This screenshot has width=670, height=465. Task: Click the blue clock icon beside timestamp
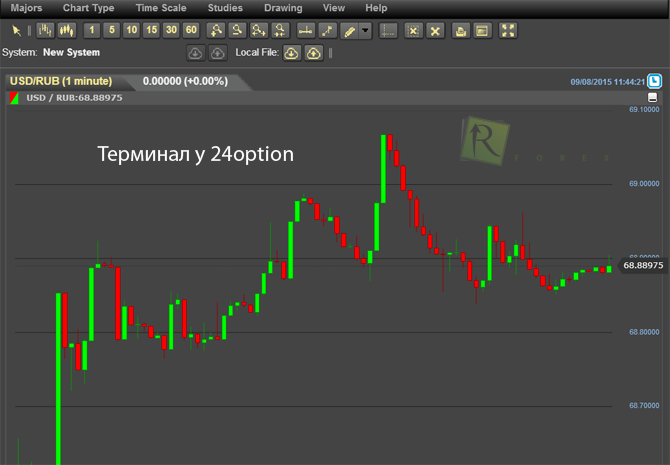click(x=654, y=81)
